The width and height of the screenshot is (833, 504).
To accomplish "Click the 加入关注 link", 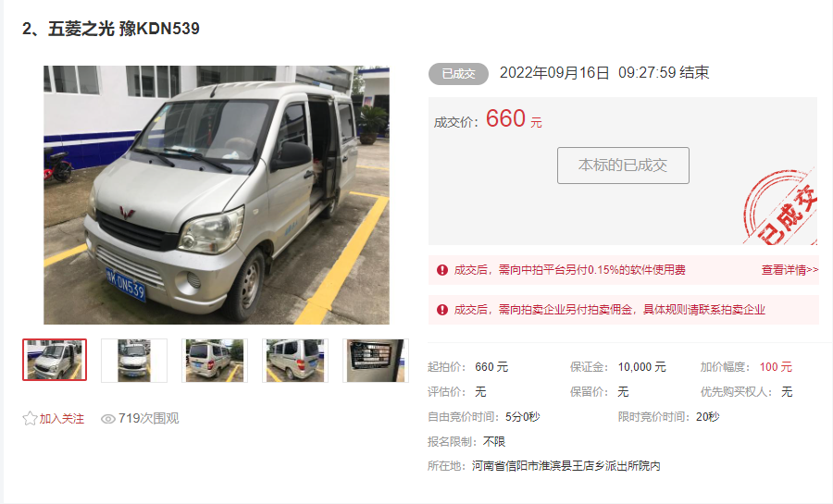I will (x=62, y=419).
